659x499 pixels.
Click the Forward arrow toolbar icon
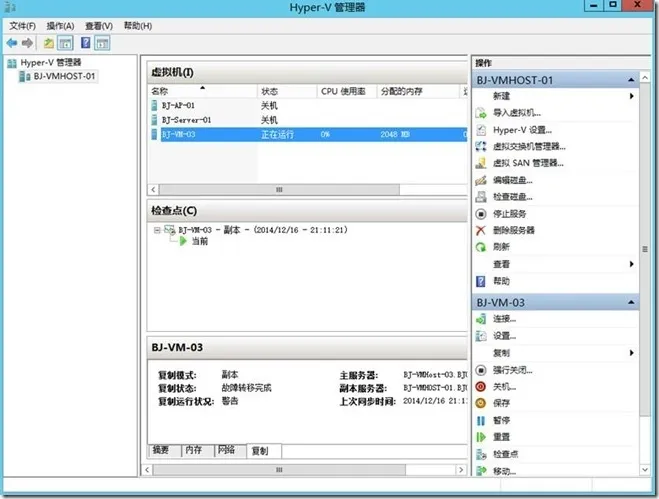pyautogui.click(x=27, y=43)
